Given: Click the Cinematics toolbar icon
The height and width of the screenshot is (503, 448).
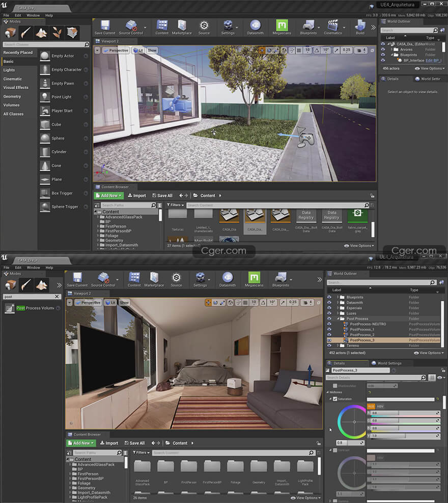Looking at the screenshot, I should 332,27.
